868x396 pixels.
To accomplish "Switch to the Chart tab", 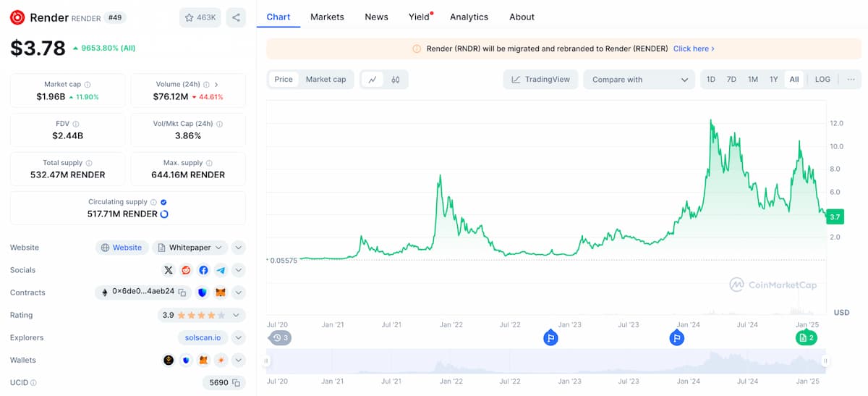I will click(278, 17).
